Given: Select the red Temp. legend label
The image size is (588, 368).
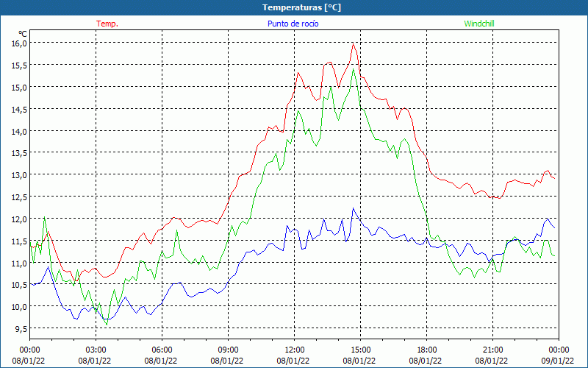Looking at the screenshot, I should [x=107, y=24].
